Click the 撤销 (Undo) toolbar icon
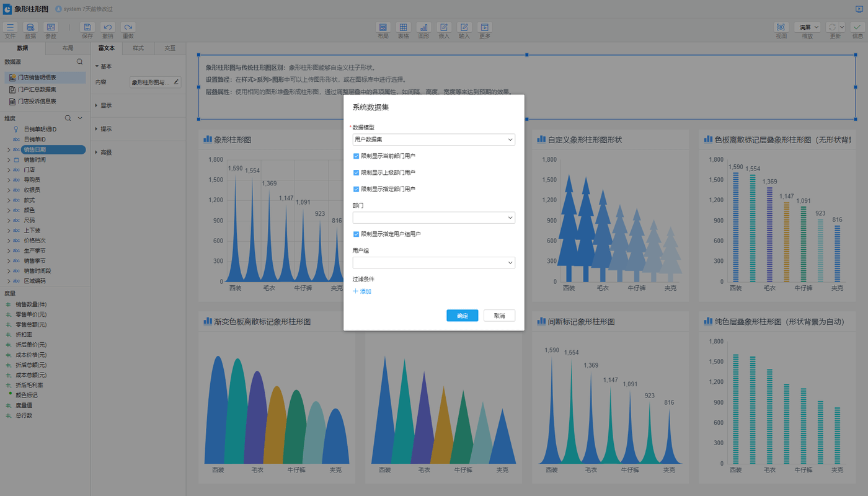The width and height of the screenshot is (868, 496). click(x=107, y=28)
